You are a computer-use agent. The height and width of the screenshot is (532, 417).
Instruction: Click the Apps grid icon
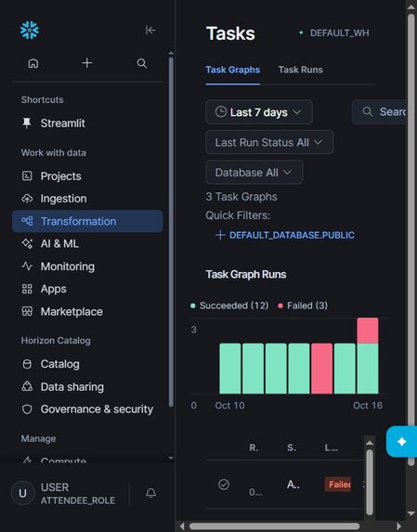point(27,289)
